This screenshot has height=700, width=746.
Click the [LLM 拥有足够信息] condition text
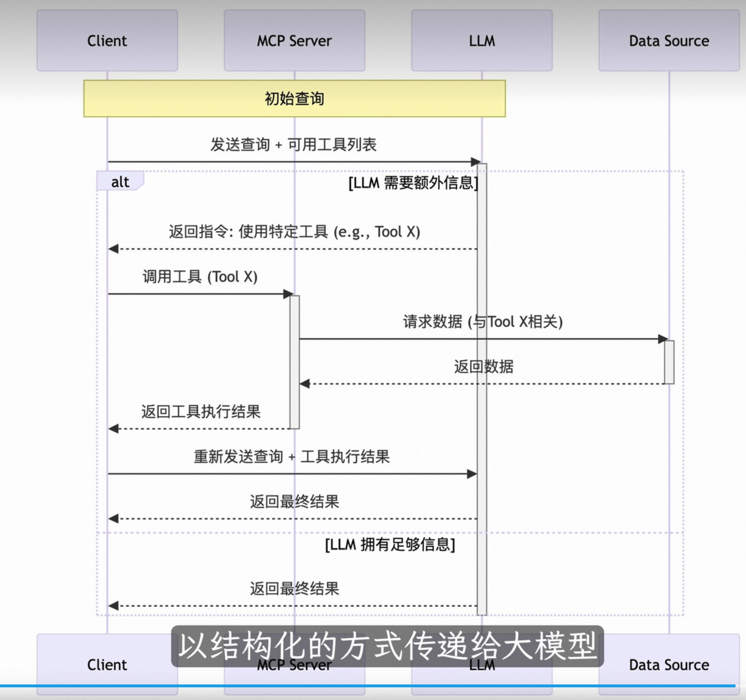click(390, 545)
